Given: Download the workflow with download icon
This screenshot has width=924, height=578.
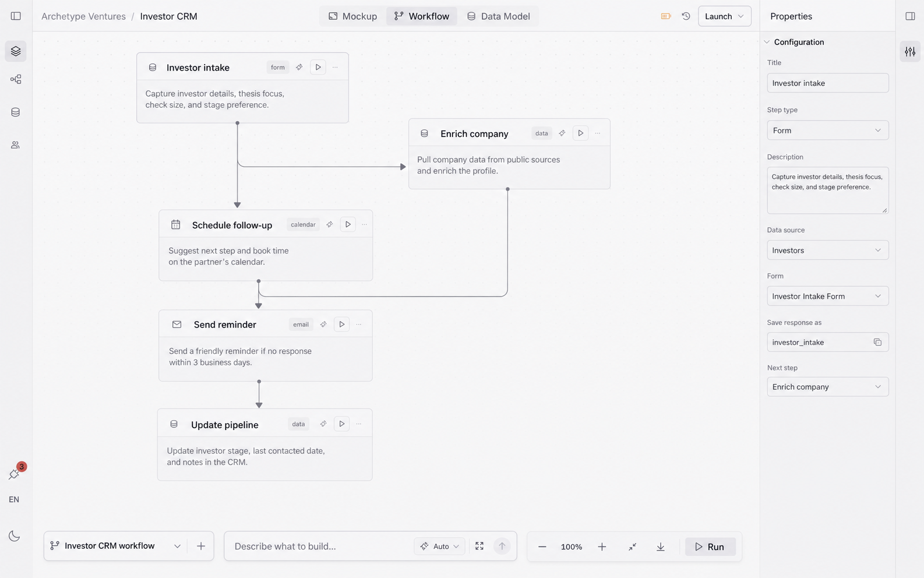Looking at the screenshot, I should (x=661, y=547).
